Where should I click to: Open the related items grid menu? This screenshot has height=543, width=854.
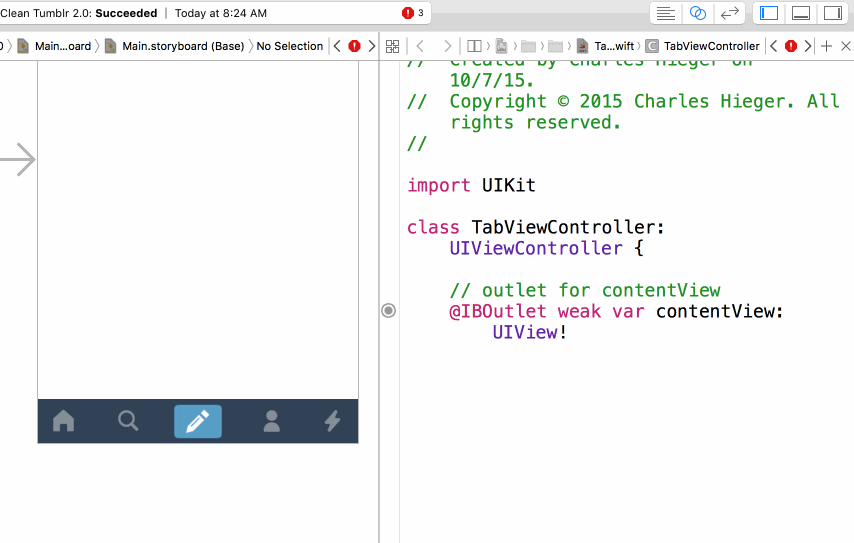click(393, 46)
